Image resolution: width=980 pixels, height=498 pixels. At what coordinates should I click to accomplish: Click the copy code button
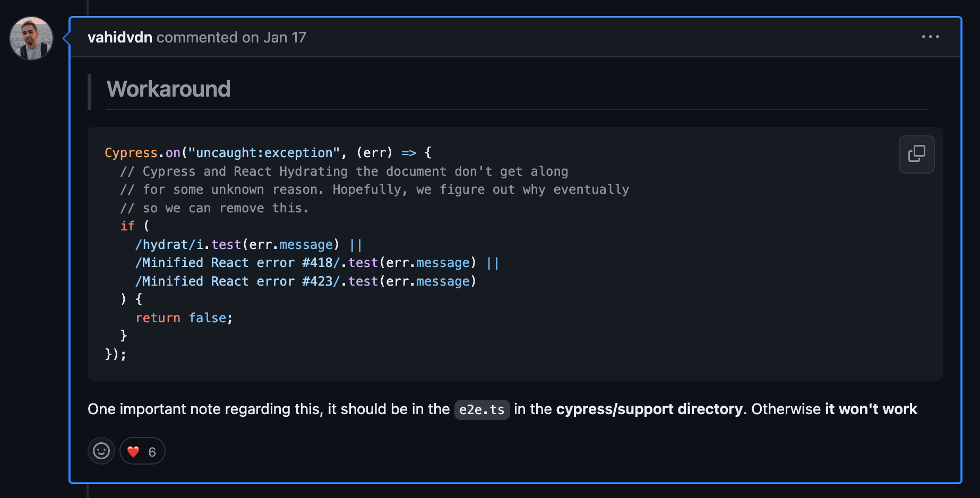[x=916, y=154]
